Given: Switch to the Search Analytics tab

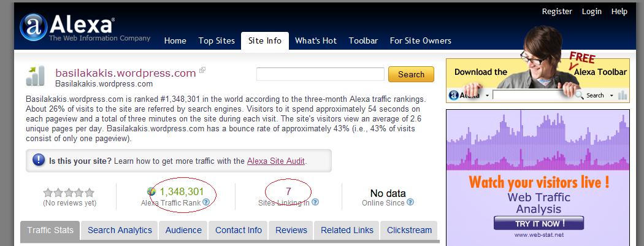Looking at the screenshot, I should 120,230.
